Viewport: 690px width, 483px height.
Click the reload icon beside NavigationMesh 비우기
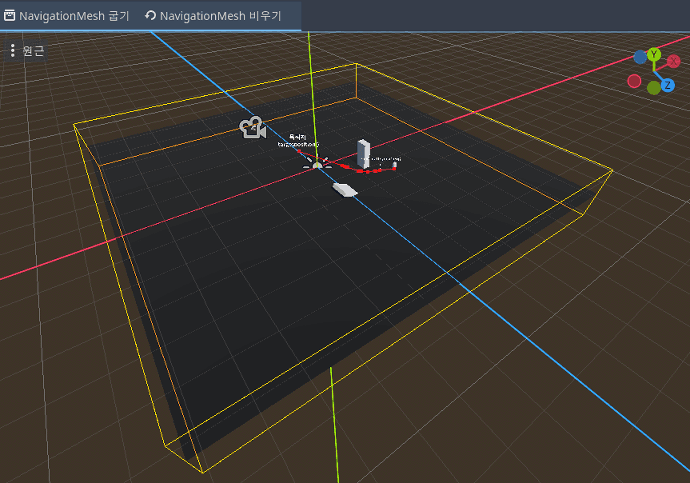pos(150,16)
